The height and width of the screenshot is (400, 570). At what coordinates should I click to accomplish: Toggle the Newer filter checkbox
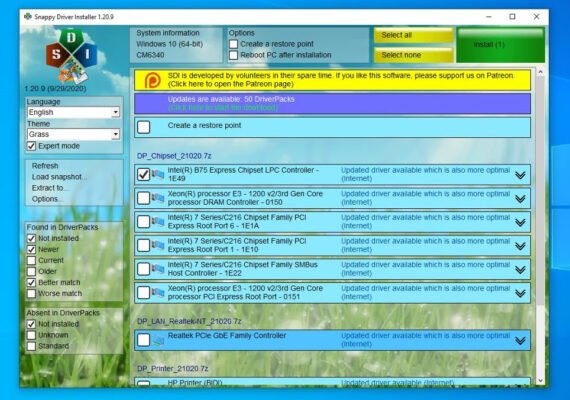pyautogui.click(x=31, y=249)
